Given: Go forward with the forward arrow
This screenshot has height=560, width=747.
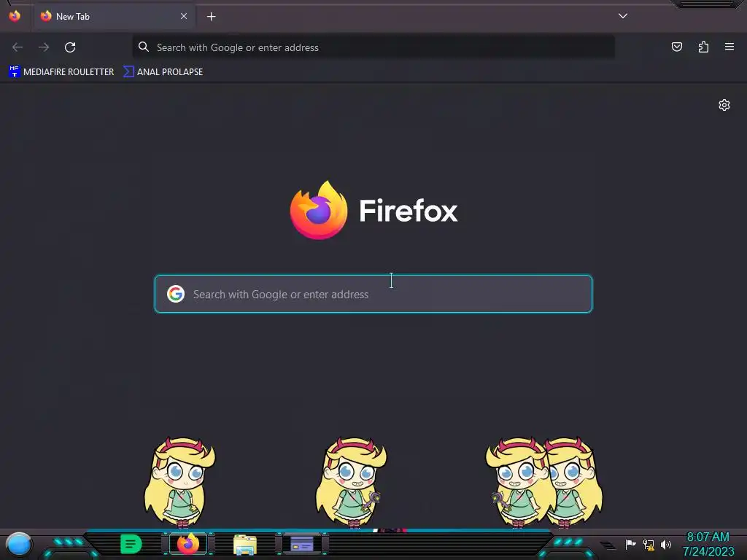Looking at the screenshot, I should [44, 47].
